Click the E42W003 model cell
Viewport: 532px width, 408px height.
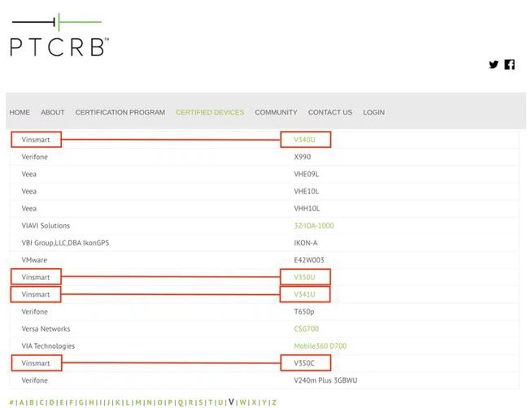tap(309, 260)
